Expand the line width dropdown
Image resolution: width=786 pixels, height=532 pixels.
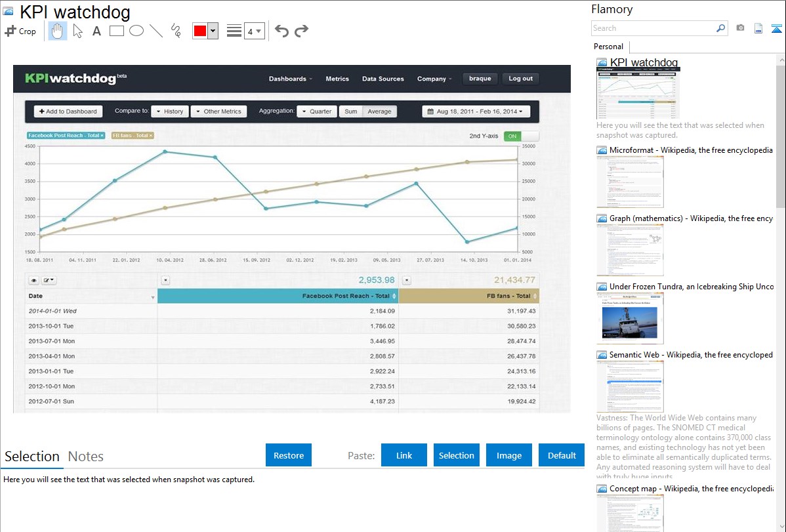[254, 31]
